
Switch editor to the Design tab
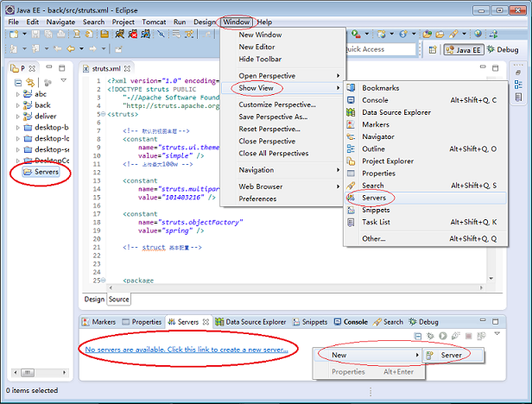tap(94, 300)
